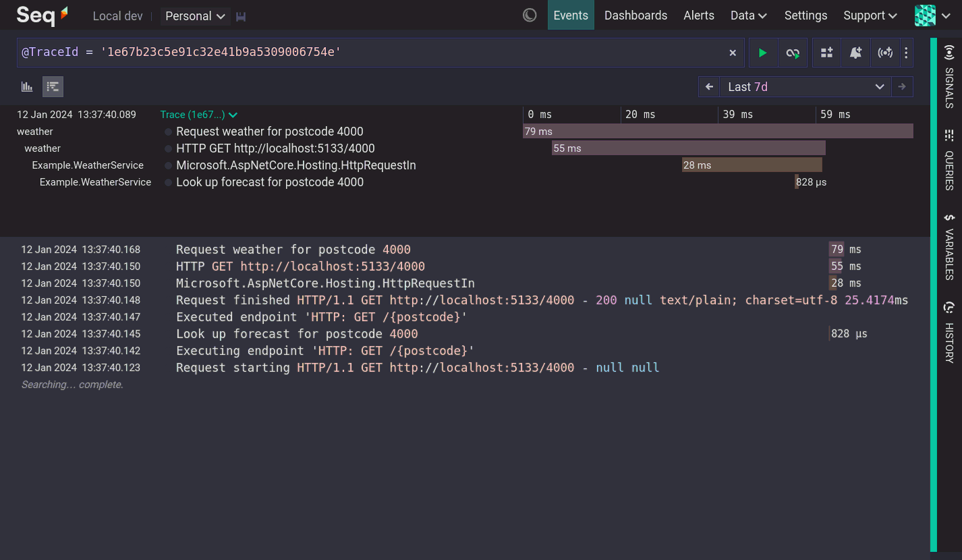Go to the earlier time range arrow
962x560 pixels.
click(x=709, y=86)
